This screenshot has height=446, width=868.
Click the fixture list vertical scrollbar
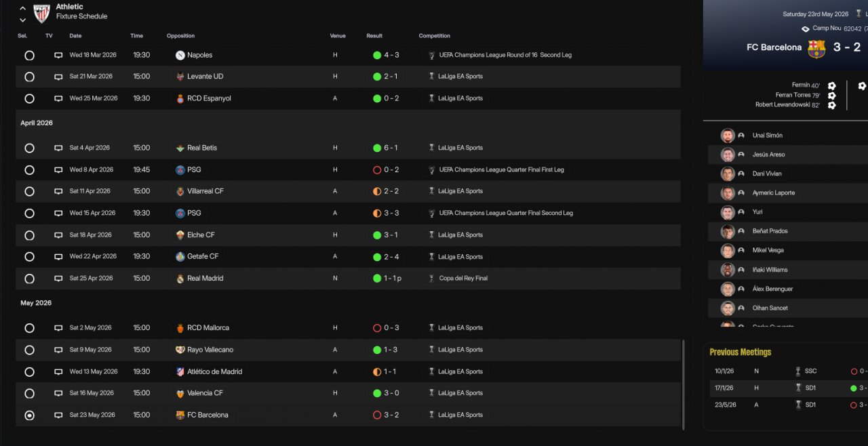click(683, 383)
